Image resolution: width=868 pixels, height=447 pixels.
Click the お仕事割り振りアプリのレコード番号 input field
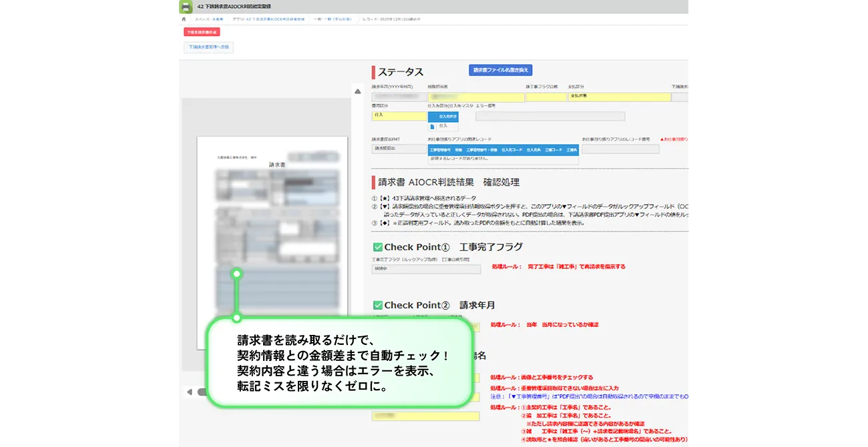(x=620, y=149)
